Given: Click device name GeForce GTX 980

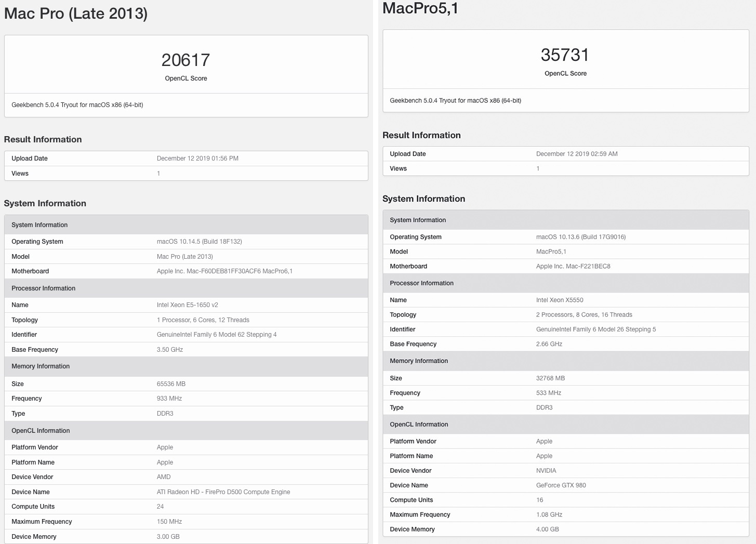Looking at the screenshot, I should point(561,485).
